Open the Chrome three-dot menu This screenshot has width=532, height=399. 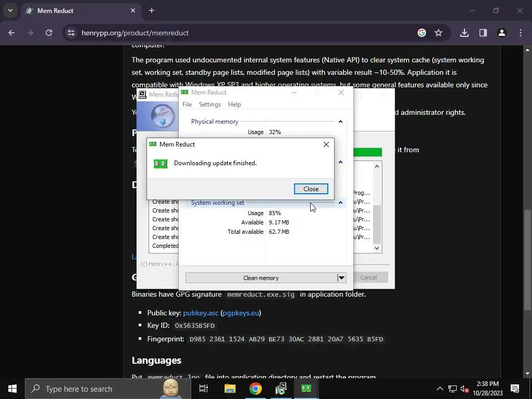(521, 33)
